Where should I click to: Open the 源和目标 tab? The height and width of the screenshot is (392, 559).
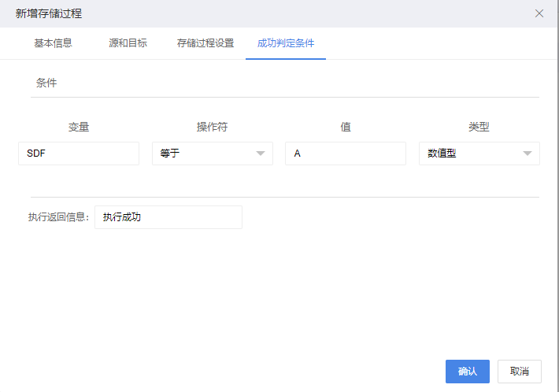[128, 43]
